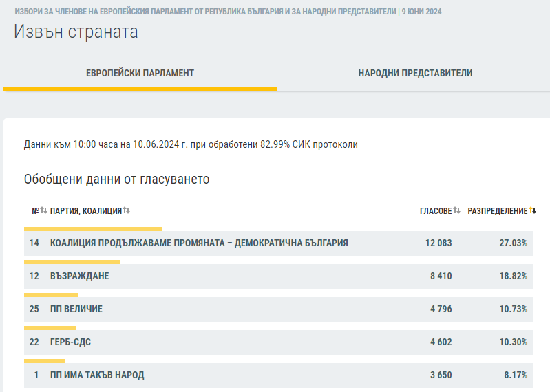Screen dimensions: 550x392
Task: Click sort icon next to ПАРТИЯ, КОАЛИЦИЯ
Action: click(x=127, y=210)
